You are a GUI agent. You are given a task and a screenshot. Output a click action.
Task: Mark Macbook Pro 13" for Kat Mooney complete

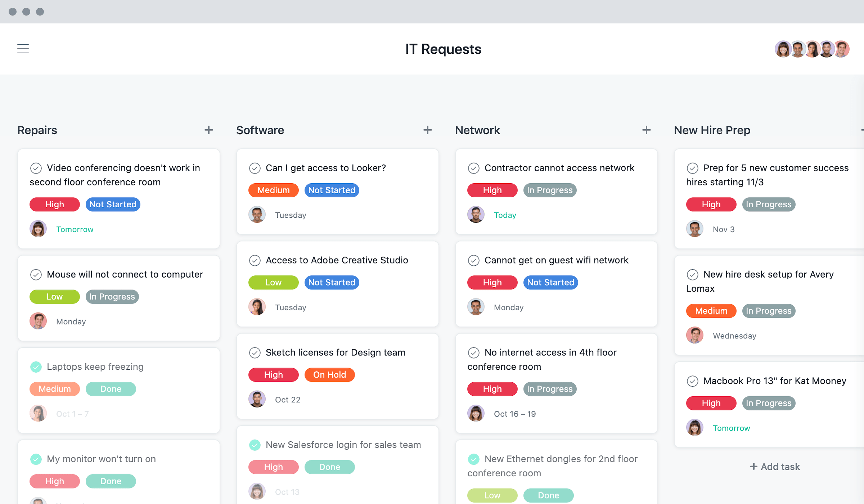coord(692,381)
